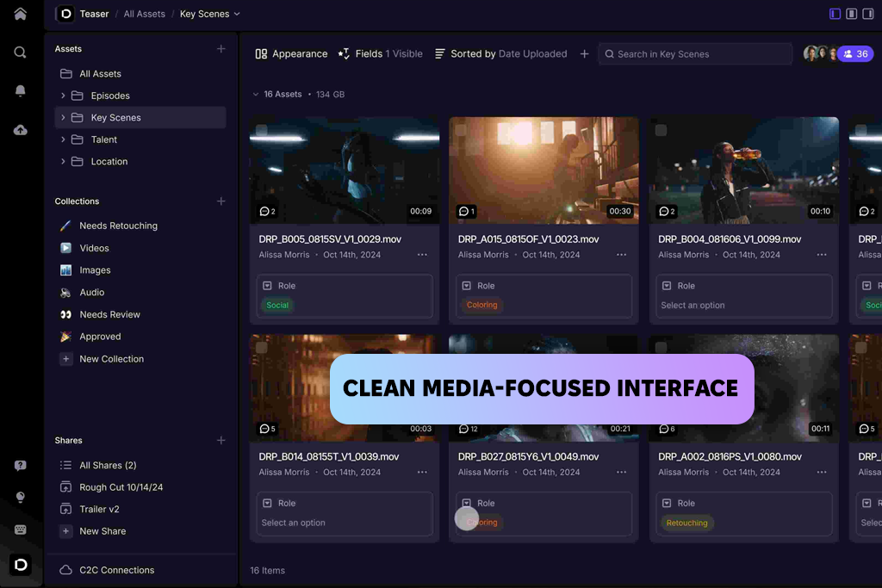Click the lightbulb ideas icon
Screen dimensions: 882x588
pos(21,497)
